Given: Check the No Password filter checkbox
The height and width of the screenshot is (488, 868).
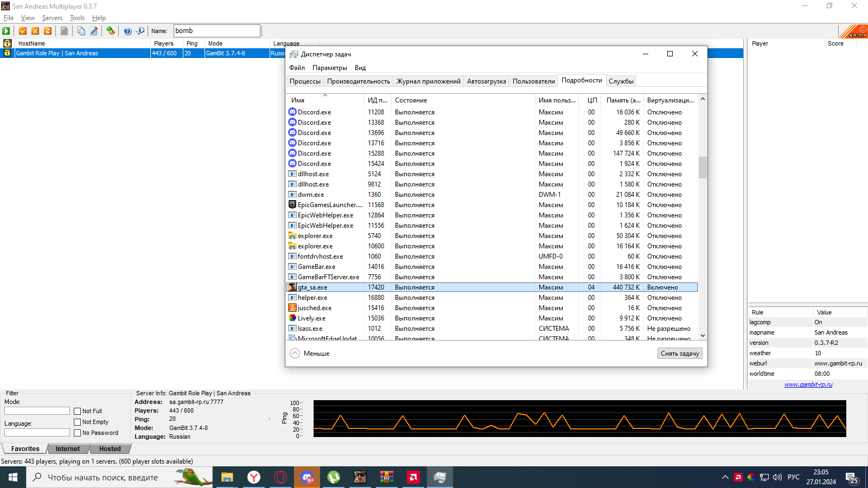Looking at the screenshot, I should [78, 433].
